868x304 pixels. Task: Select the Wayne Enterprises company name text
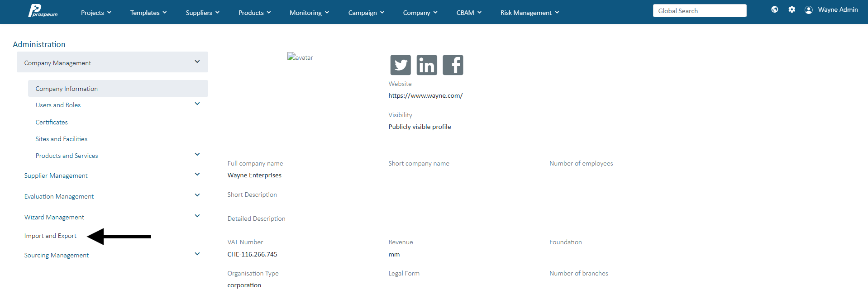[254, 175]
